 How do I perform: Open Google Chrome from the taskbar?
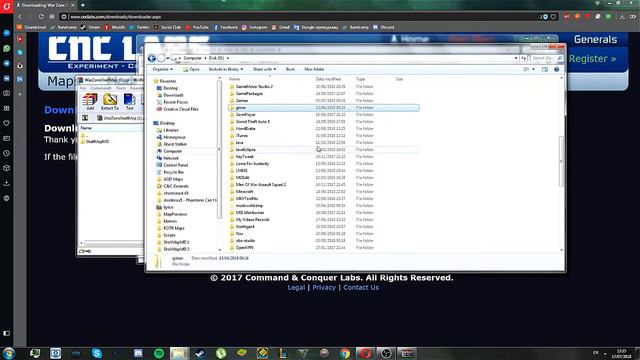[345, 353]
